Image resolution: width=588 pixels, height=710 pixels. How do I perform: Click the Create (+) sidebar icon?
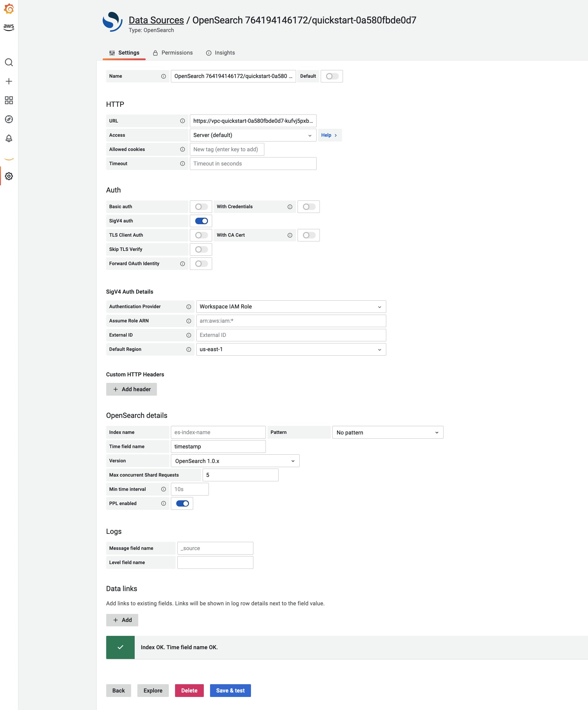(9, 81)
